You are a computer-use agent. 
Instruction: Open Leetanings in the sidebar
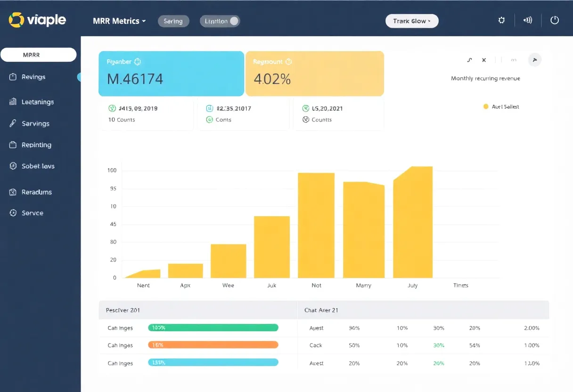coord(38,102)
